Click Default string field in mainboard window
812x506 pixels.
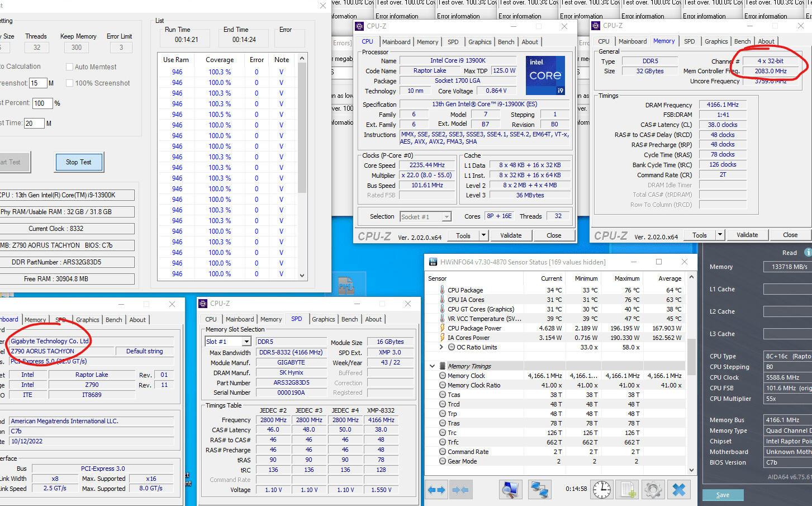coord(145,351)
